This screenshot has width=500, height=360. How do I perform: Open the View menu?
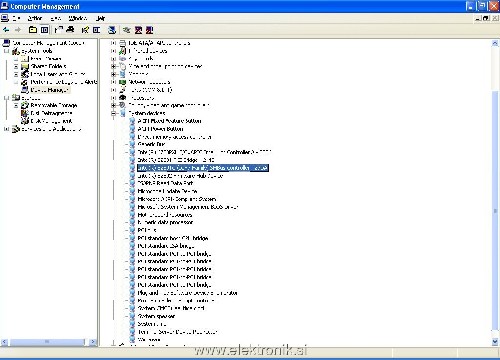pyautogui.click(x=56, y=18)
